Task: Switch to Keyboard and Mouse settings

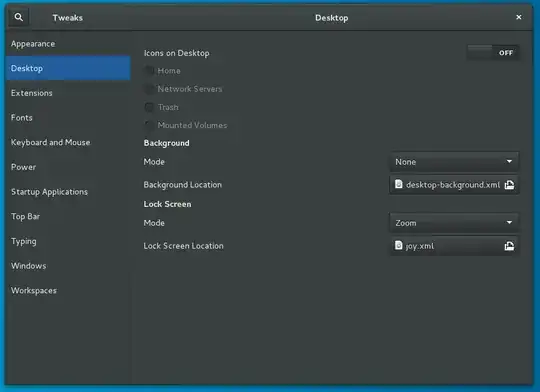Action: click(x=68, y=142)
